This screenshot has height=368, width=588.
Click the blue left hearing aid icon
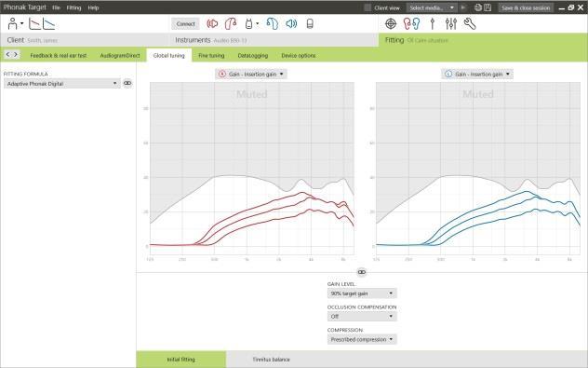[273, 23]
